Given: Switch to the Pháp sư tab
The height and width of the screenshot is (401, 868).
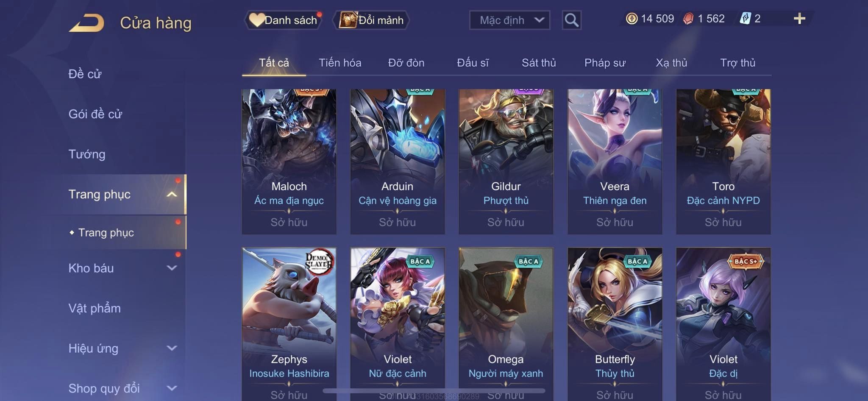Looking at the screenshot, I should [x=605, y=63].
